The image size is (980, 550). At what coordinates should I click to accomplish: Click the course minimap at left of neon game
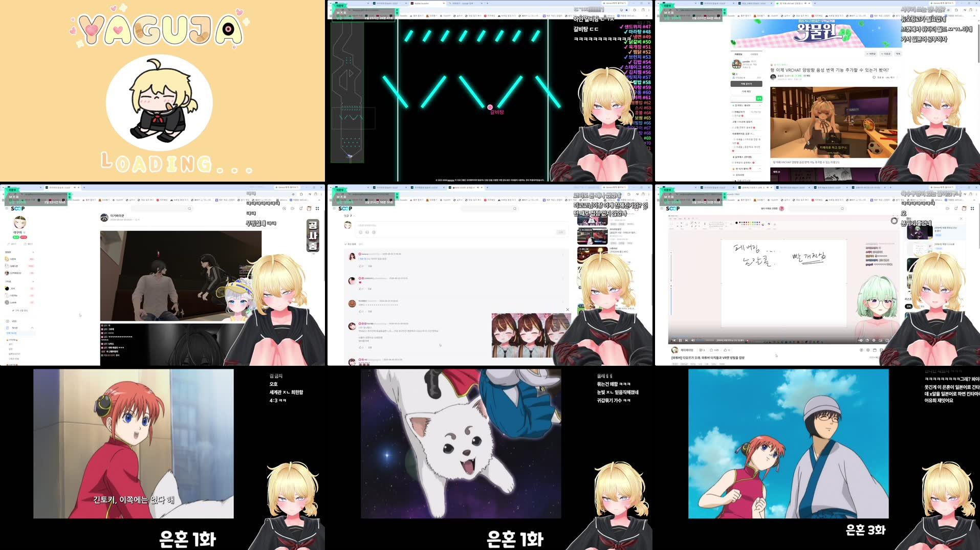(347, 92)
